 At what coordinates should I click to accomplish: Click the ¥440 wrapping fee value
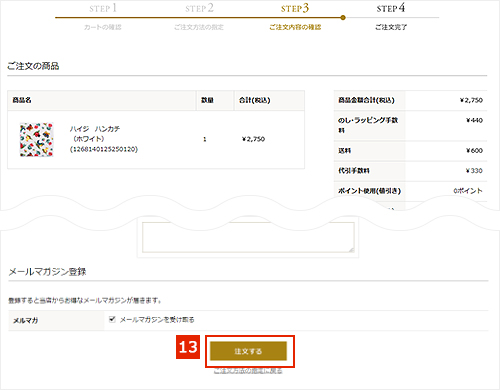474,120
